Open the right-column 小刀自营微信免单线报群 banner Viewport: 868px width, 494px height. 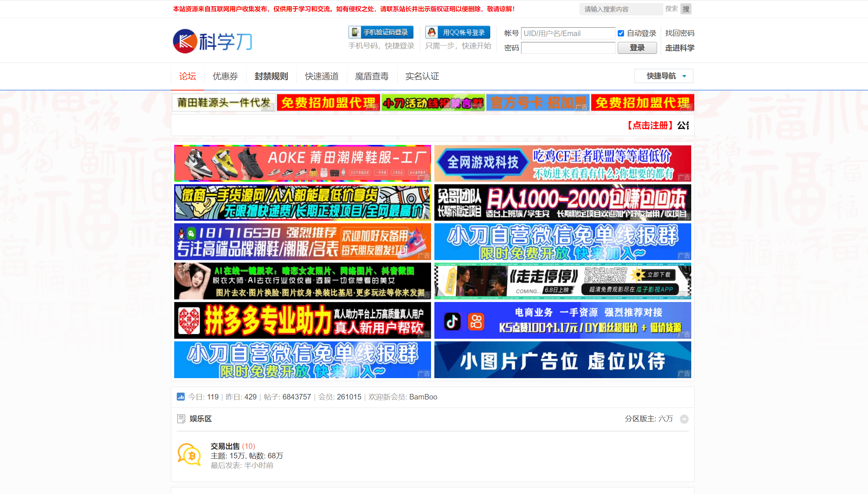point(563,242)
